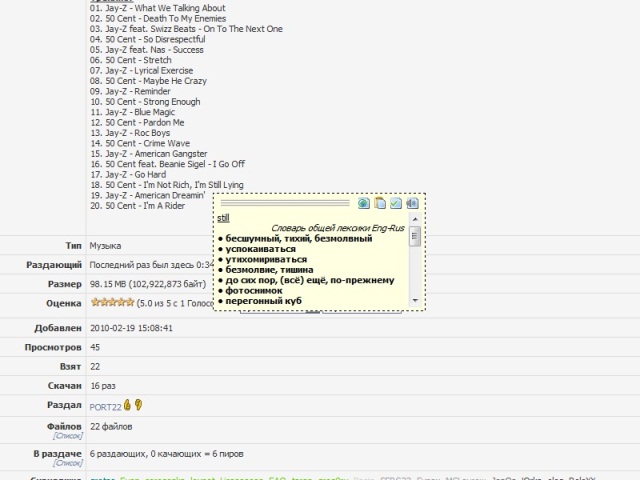Image resolution: width=640 pixels, height=480 pixels.
Task: Open the underlined word "still" in the popup
Action: [x=223, y=218]
